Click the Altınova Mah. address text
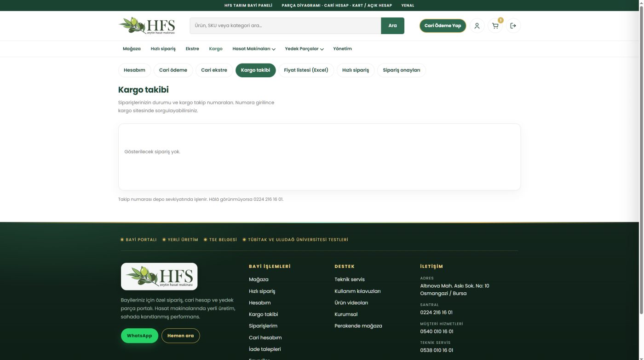 pos(454,290)
